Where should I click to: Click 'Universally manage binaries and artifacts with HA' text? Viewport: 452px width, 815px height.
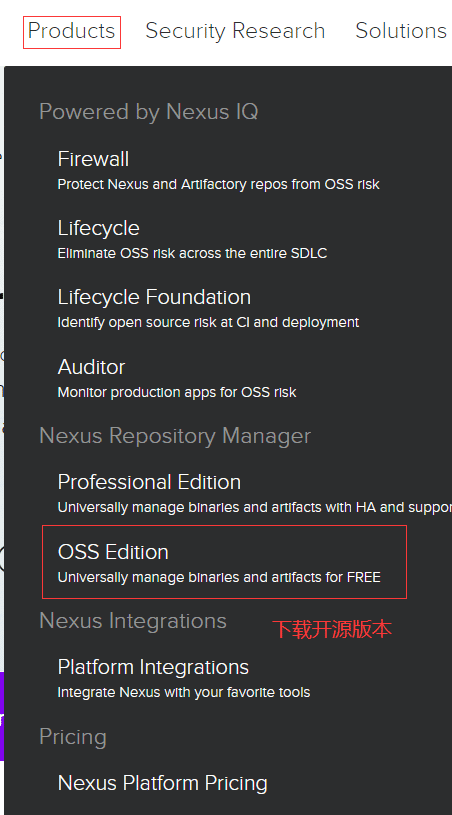(255, 507)
